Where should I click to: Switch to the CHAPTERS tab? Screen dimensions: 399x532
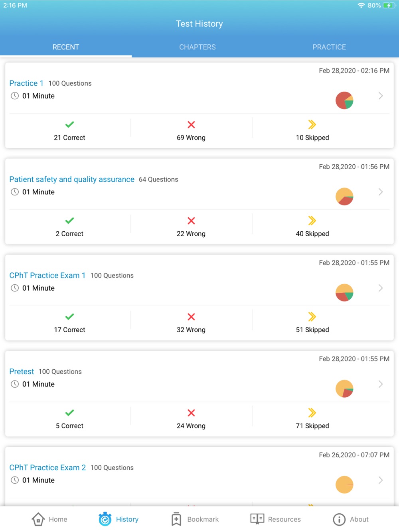[198, 47]
